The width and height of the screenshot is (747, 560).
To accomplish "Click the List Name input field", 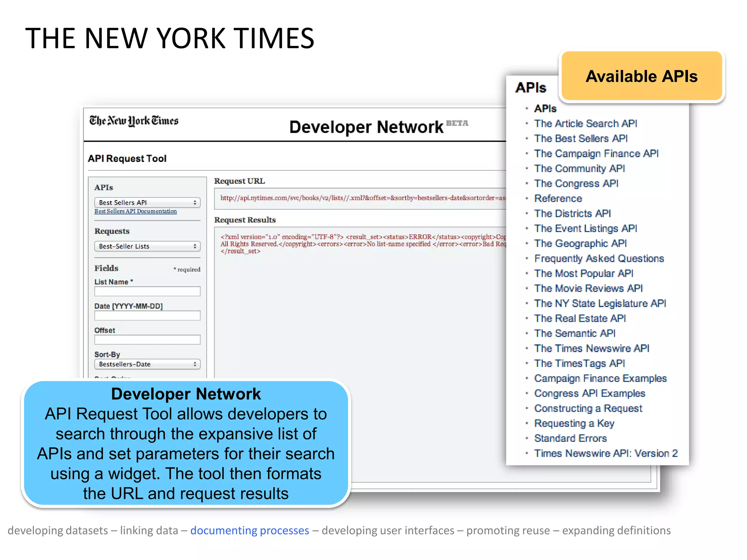I will (147, 291).
